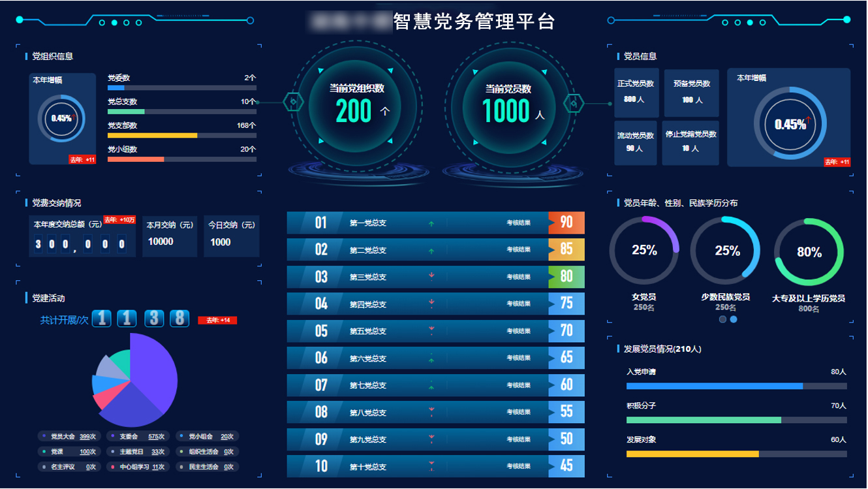The width and height of the screenshot is (868, 489).
Task: Toggle 名主评议 legend entry
Action: 70,467
